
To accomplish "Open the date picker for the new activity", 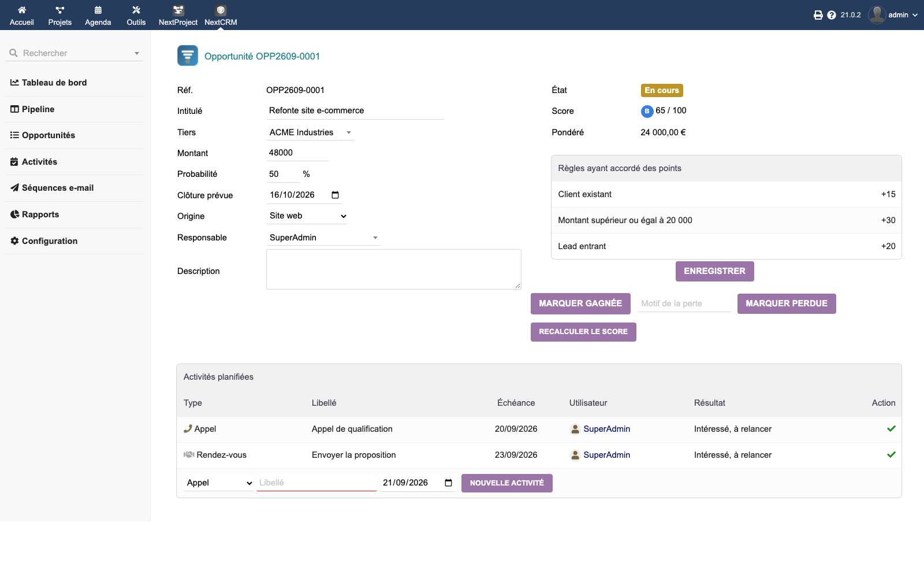I will coord(449,483).
